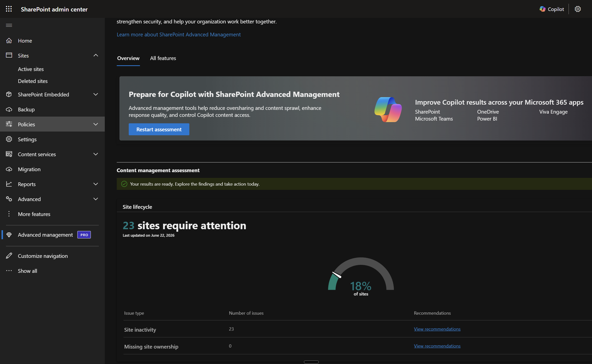Click the Customize navigation pencil icon
592x364 pixels.
(x=9, y=256)
